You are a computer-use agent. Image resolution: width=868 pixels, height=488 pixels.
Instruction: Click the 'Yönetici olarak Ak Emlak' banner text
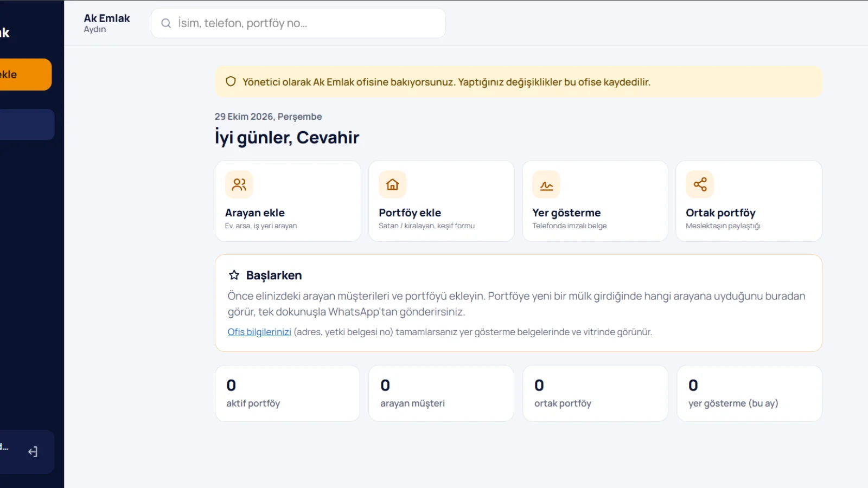click(446, 82)
